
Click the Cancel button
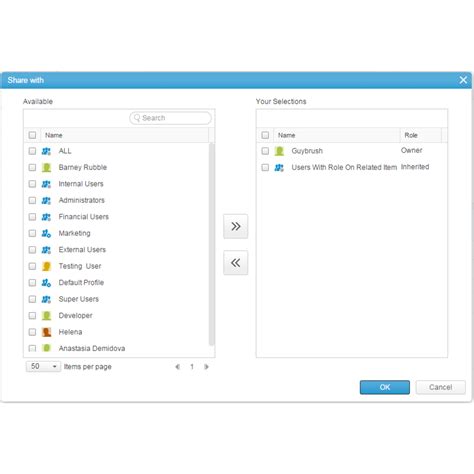coord(440,387)
